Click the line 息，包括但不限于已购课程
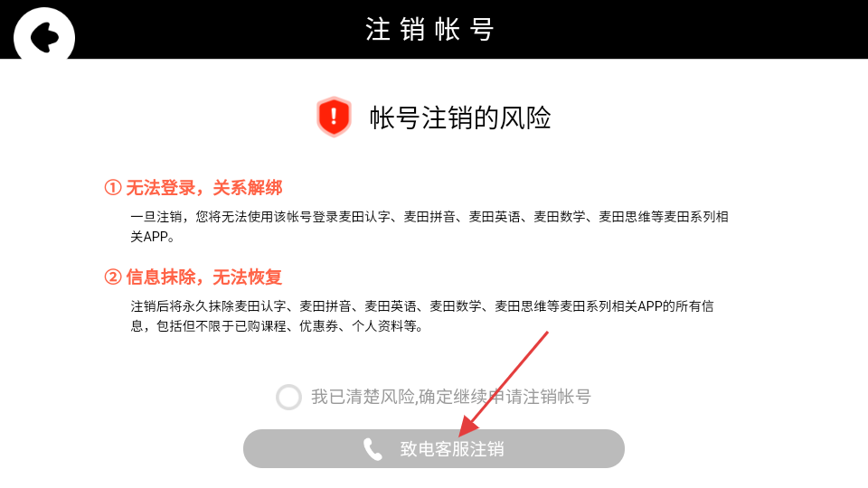 click(278, 326)
